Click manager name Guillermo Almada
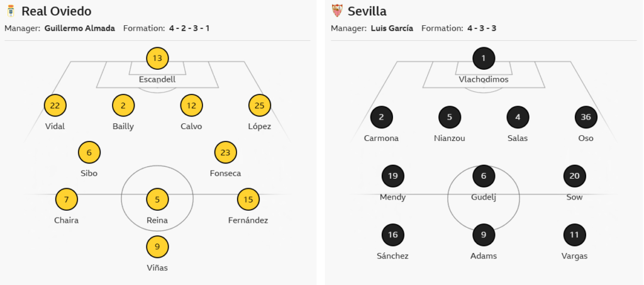 click(80, 28)
